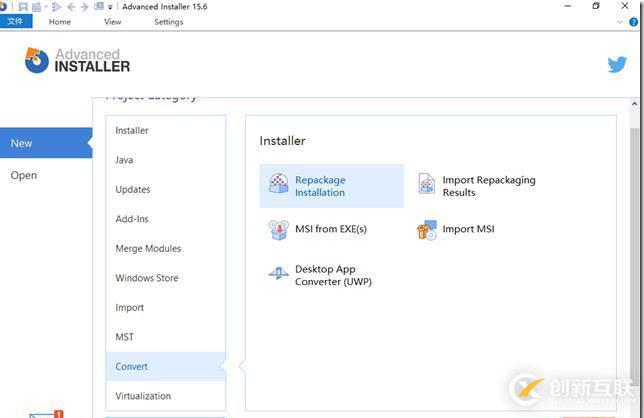Click the blue help question mark icon
The image size is (644, 418).
pos(634,22)
